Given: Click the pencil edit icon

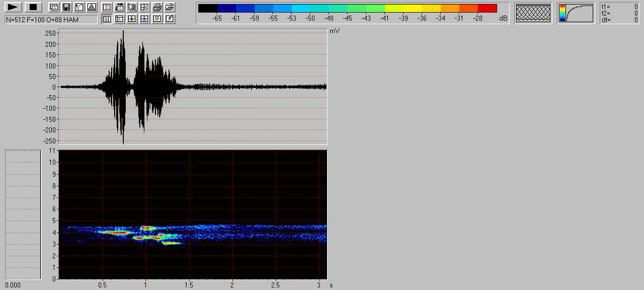Looking at the screenshot, I should 170,19.
